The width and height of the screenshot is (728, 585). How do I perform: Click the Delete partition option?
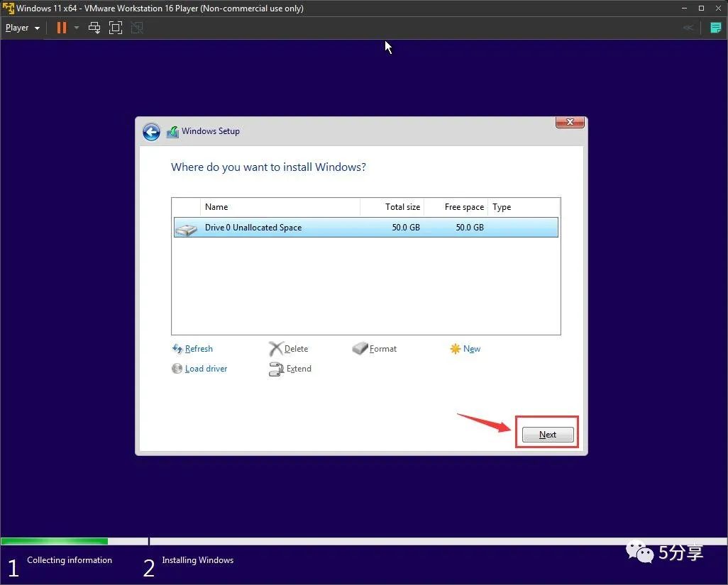[x=296, y=349]
